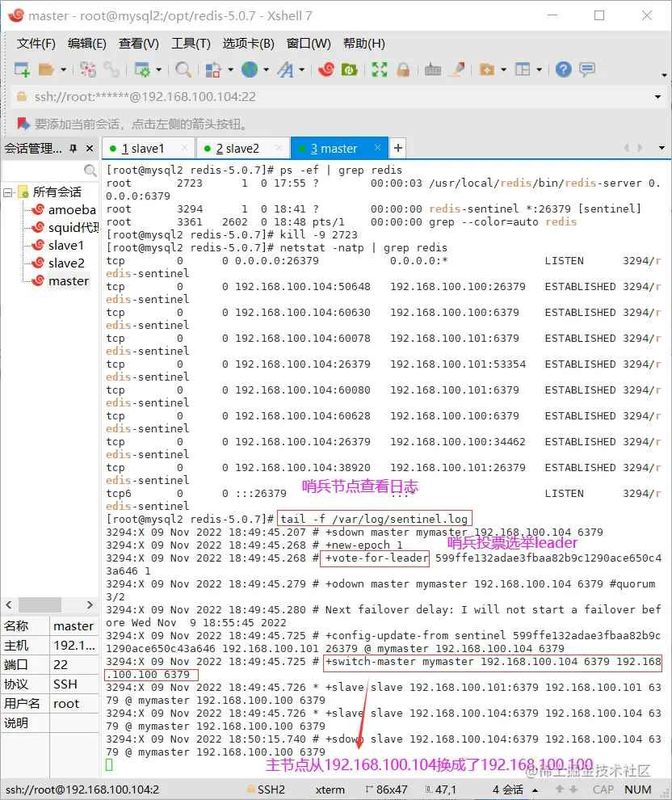The width and height of the screenshot is (672, 800).
Task: Add a new tab with plus button
Action: point(398,148)
